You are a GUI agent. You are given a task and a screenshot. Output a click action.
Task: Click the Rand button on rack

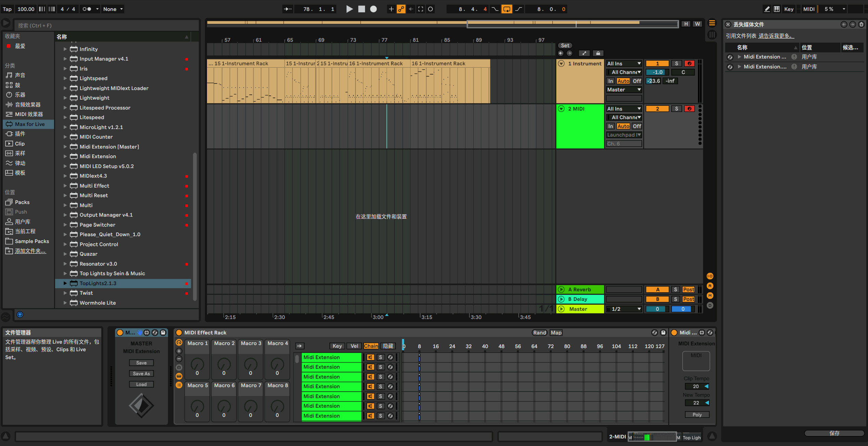[540, 333]
